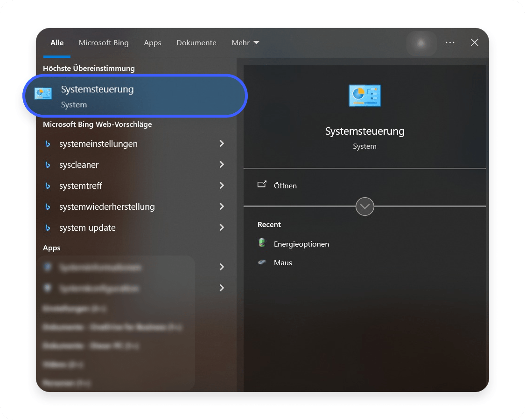The height and width of the screenshot is (420, 525).
Task: Select the Alle tab
Action: pos(57,43)
